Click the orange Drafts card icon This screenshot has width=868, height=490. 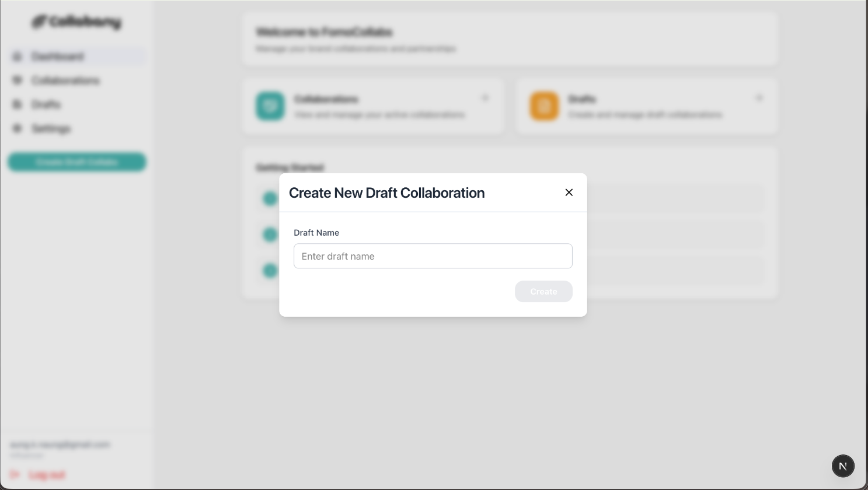pos(544,106)
